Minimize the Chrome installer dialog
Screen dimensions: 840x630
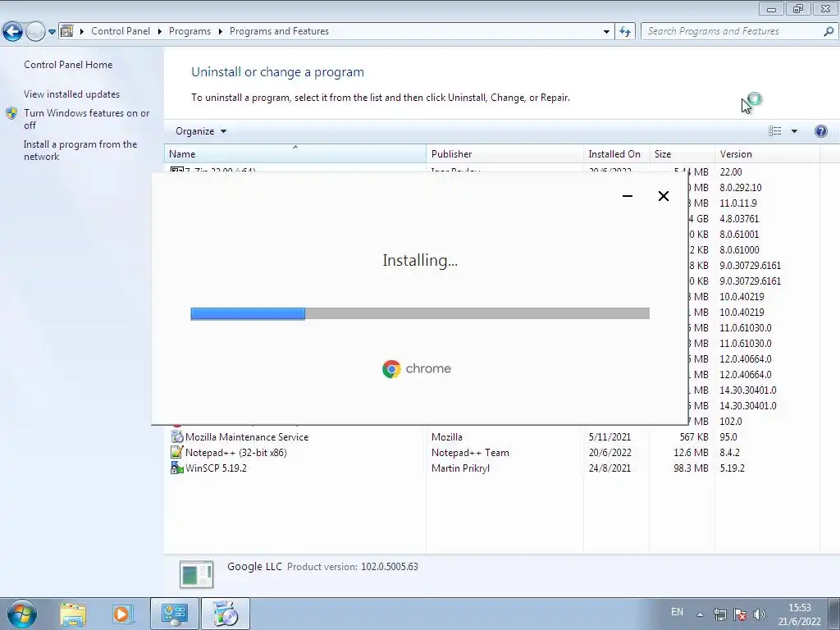tap(628, 196)
